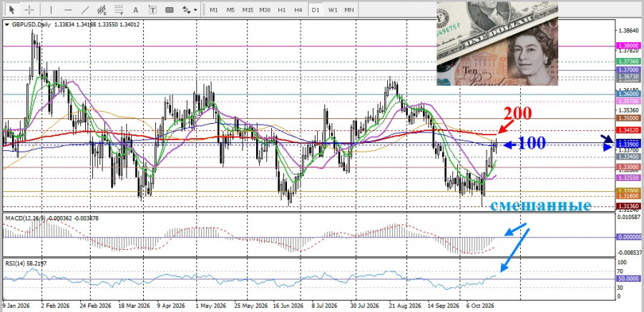Select the arrow cursor tool
The width and height of the screenshot is (644, 312).
(12, 9)
